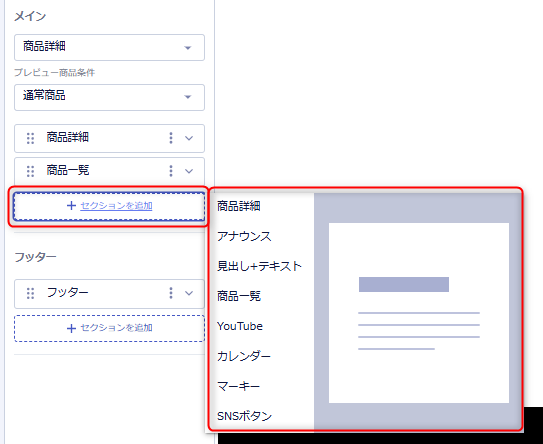Choose マーキー from the section list
Image resolution: width=543 pixels, height=444 pixels.
click(x=238, y=386)
